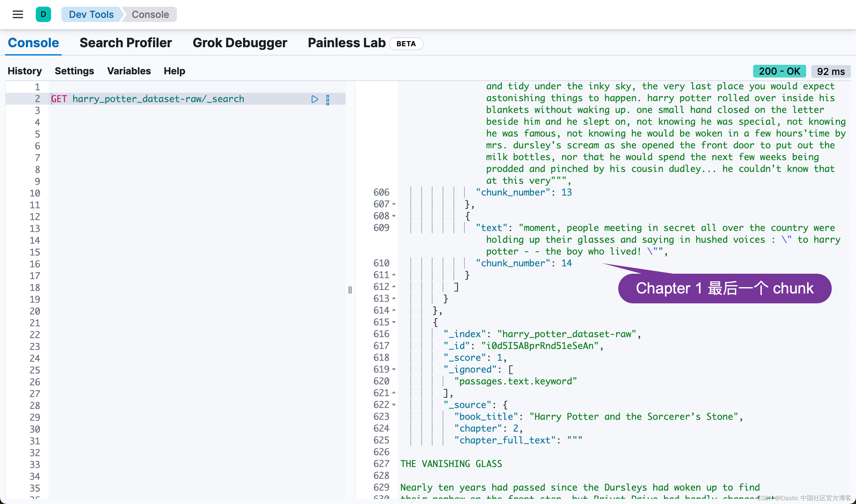This screenshot has height=504, width=856.
Task: Click the green D space avatar
Action: tap(43, 15)
